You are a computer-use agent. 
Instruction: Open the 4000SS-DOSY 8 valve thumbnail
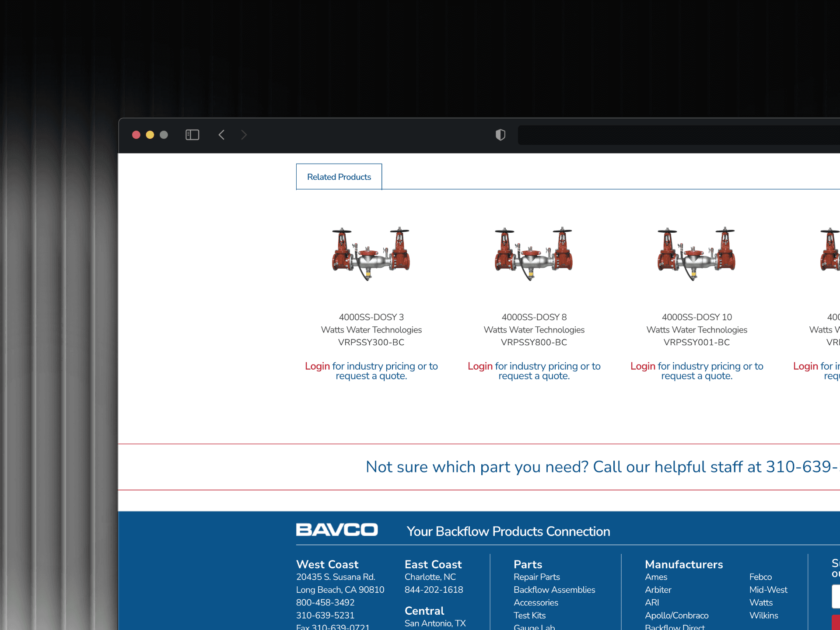pyautogui.click(x=534, y=254)
